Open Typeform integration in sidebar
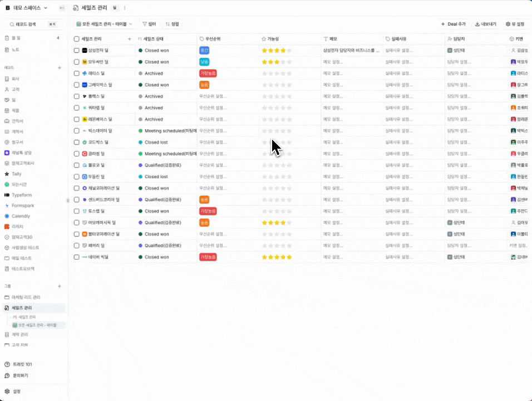Viewport: 532px width, 401px height. pos(21,195)
